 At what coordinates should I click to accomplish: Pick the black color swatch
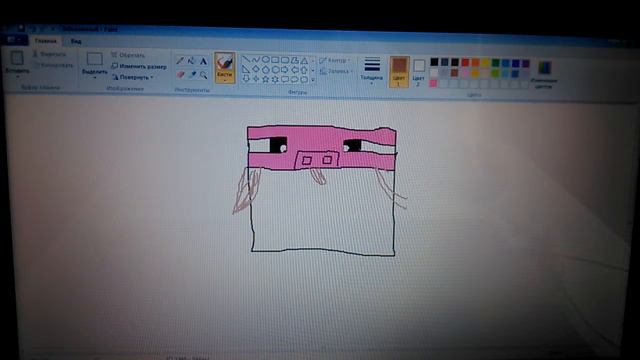pos(434,62)
